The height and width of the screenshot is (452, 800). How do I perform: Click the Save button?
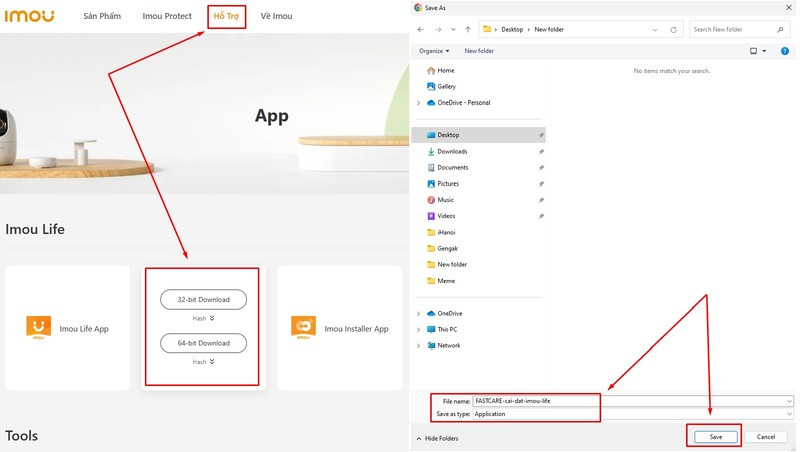pyautogui.click(x=716, y=437)
